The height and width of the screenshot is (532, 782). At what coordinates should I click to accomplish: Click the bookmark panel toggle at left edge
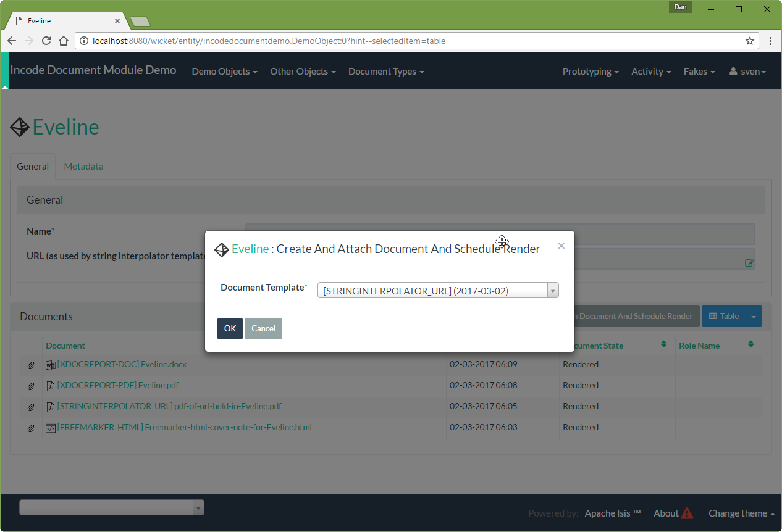[x=5, y=71]
